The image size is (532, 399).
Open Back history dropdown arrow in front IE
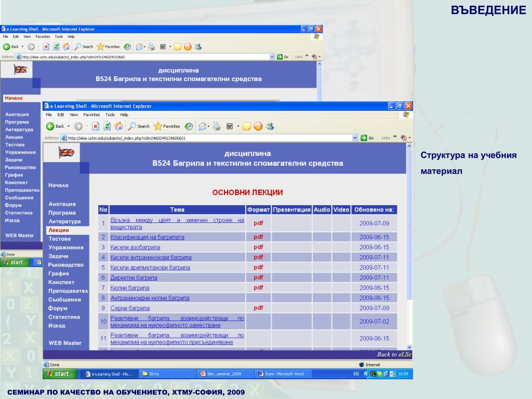[x=68, y=126]
